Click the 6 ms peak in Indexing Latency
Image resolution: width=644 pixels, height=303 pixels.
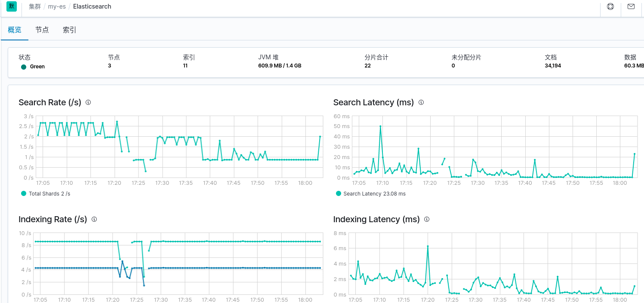point(428,246)
